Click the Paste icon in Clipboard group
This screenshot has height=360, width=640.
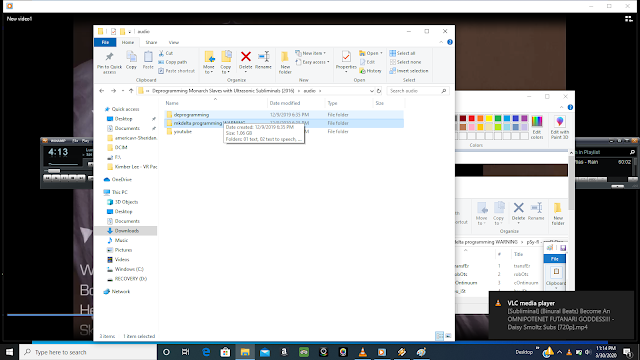[x=148, y=60]
